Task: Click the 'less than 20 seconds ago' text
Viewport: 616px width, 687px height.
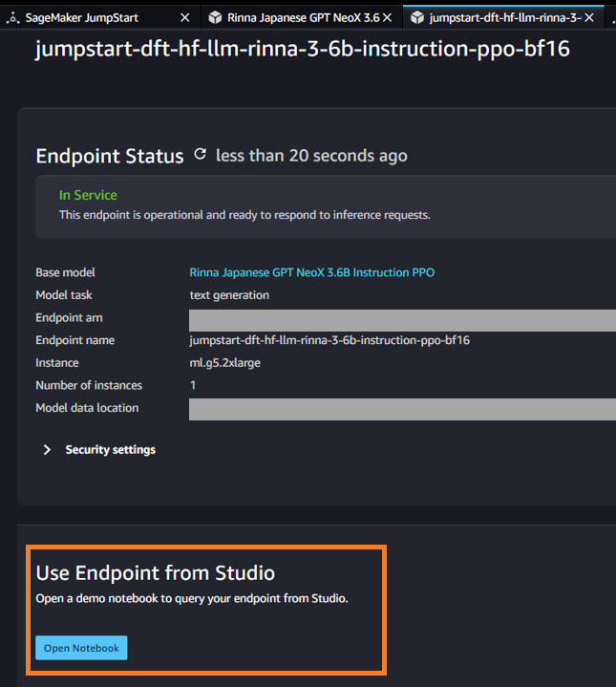Action: [x=311, y=156]
